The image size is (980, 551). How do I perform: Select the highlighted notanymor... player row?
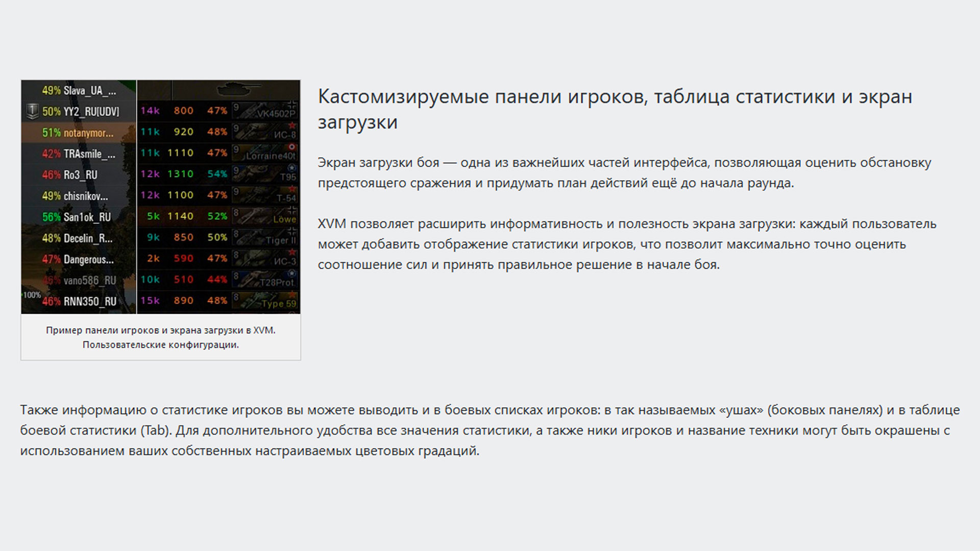tap(79, 133)
